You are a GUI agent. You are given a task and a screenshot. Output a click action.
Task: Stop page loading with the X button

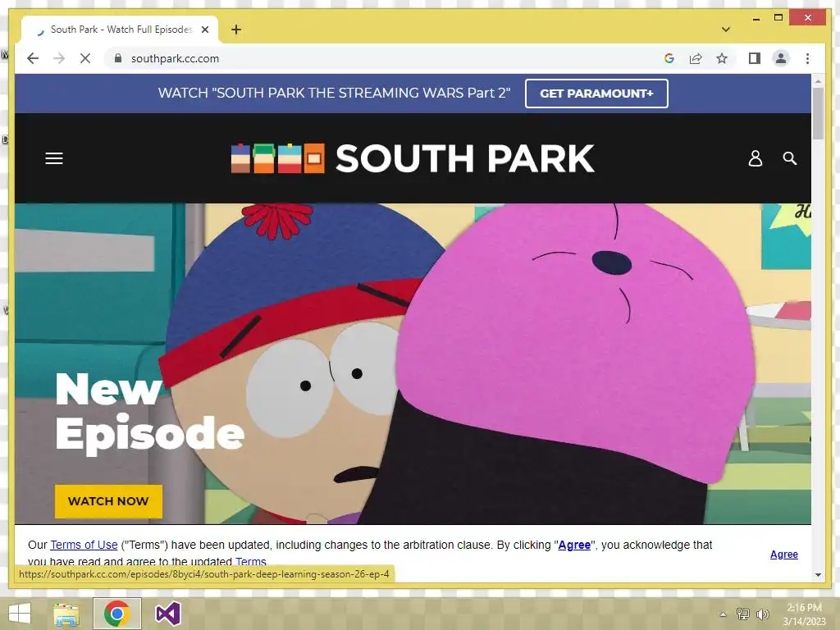(85, 58)
